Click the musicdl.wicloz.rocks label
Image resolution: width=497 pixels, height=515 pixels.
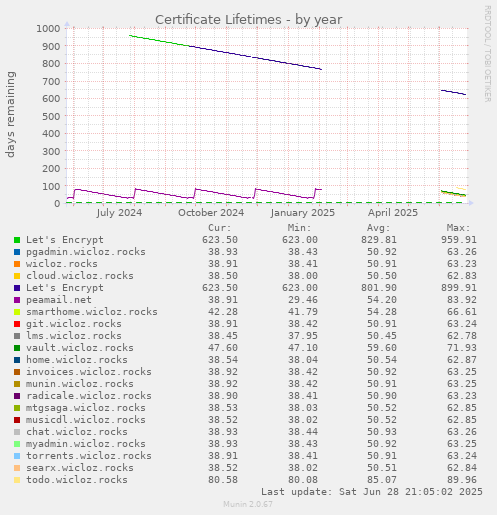86,420
